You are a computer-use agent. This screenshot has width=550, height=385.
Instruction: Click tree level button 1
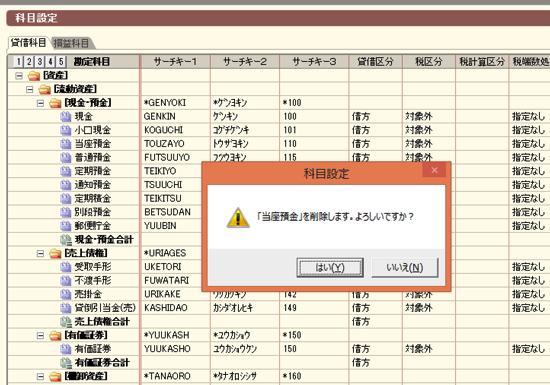tap(19, 62)
